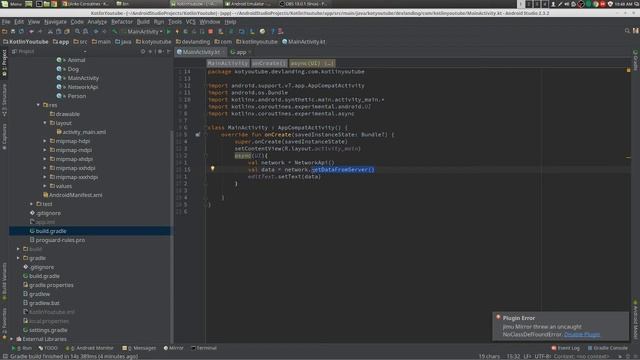Click the override gutter icon beside onCreate
The image size is (640, 360).
pyautogui.click(x=198, y=134)
